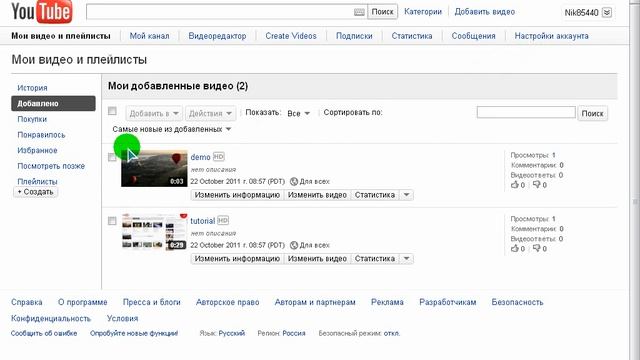Change language via 'Русский' link
This screenshot has width=640, height=360.
231,333
